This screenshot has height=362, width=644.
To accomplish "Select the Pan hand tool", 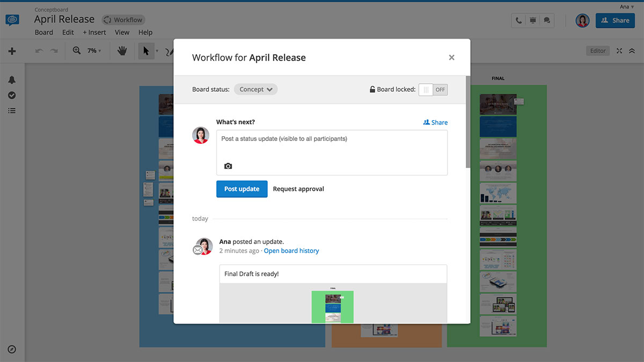I will click(122, 51).
